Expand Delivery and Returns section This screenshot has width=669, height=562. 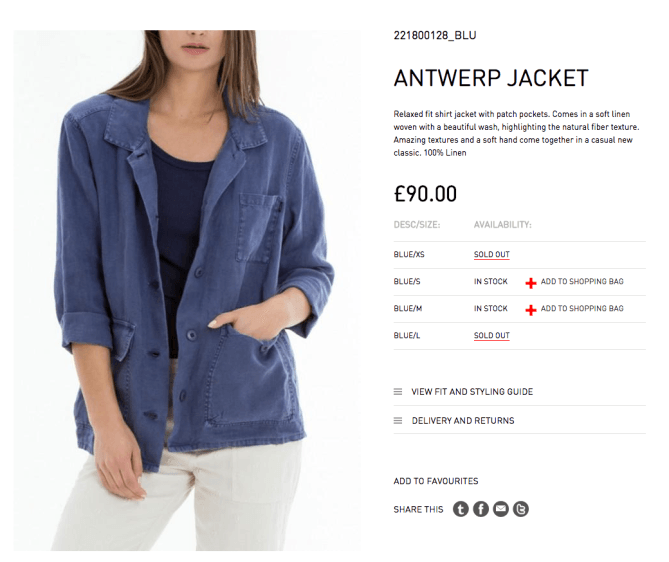point(463,421)
